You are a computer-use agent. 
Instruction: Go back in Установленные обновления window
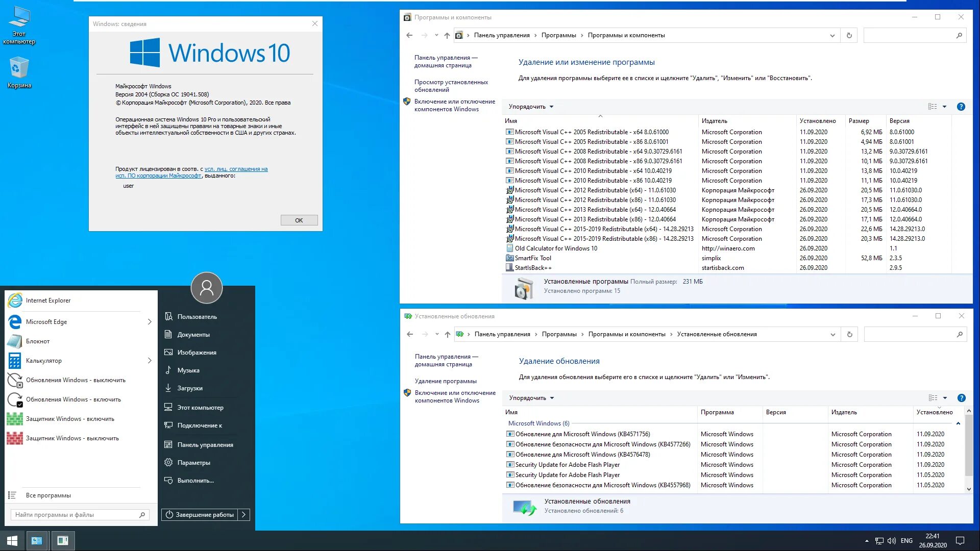tap(410, 334)
